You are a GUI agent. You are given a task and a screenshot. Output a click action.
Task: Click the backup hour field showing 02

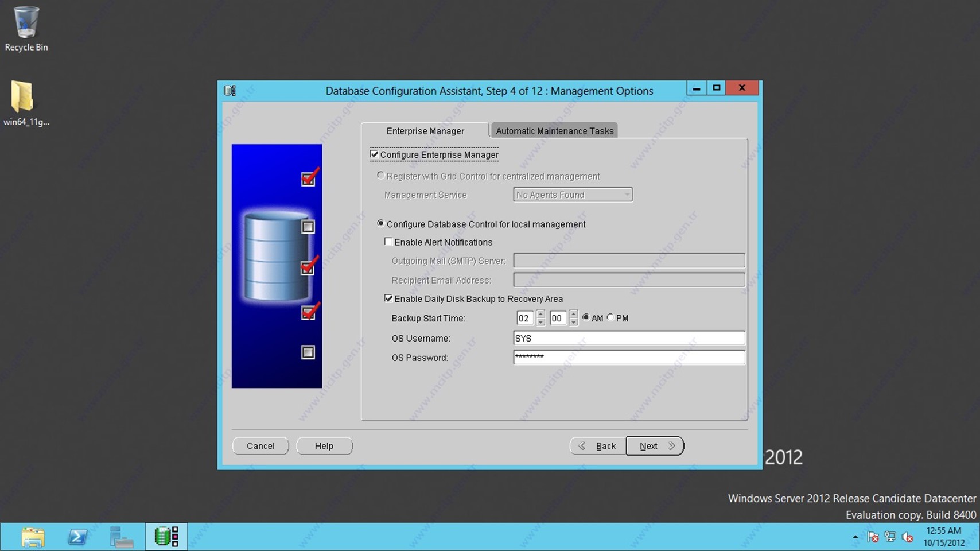click(x=524, y=318)
